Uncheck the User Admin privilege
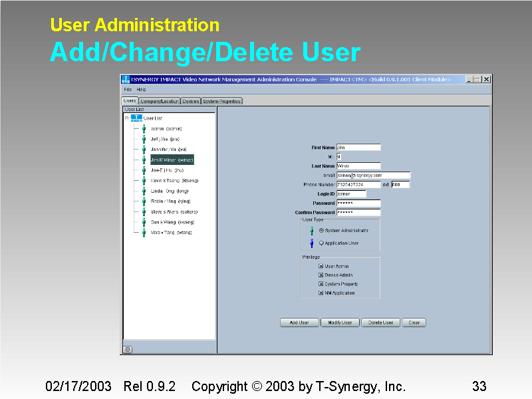Screen dimensions: 532x399 pos(321,266)
